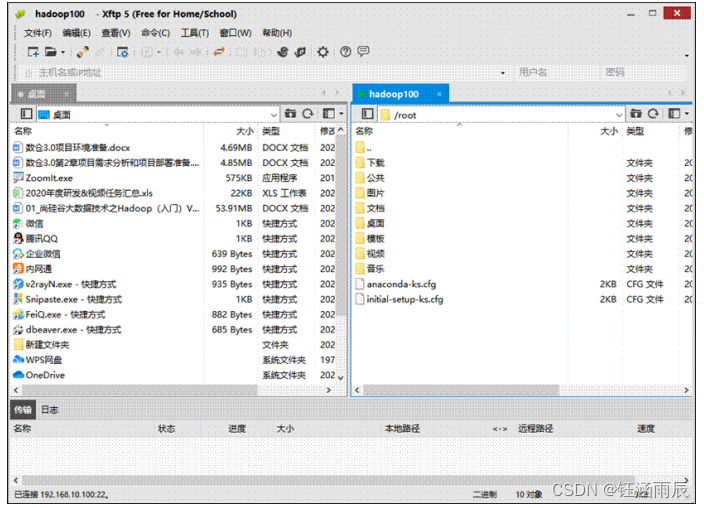
Task: Click remote pane horizontal scrollbar right arrow
Action: point(686,390)
